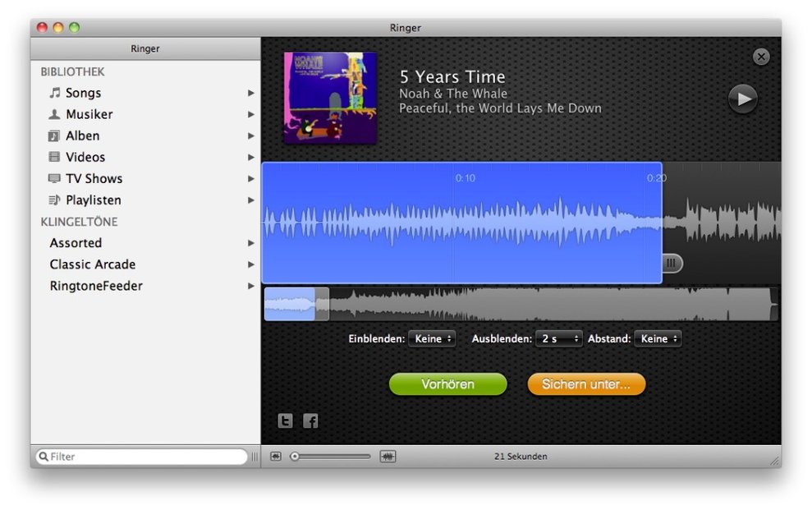
Task: Click the orange Sichern unter... button
Action: pyautogui.click(x=586, y=384)
